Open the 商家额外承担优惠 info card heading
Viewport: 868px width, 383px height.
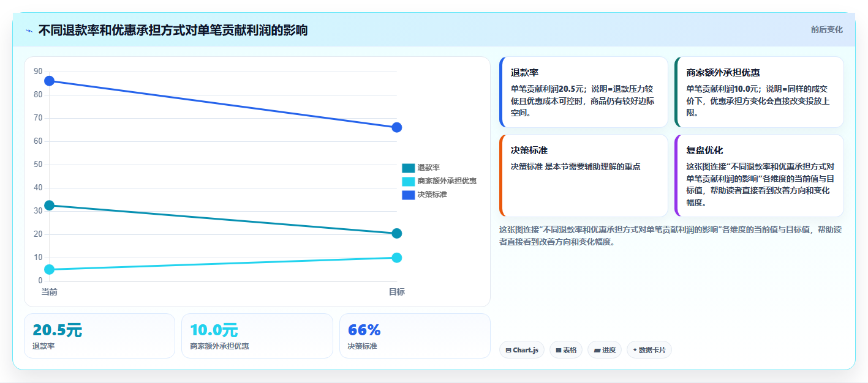click(x=723, y=72)
